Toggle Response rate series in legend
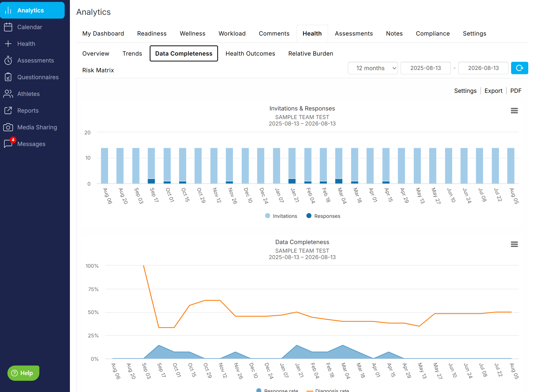Viewport: 534px width, 392px height. point(277,390)
